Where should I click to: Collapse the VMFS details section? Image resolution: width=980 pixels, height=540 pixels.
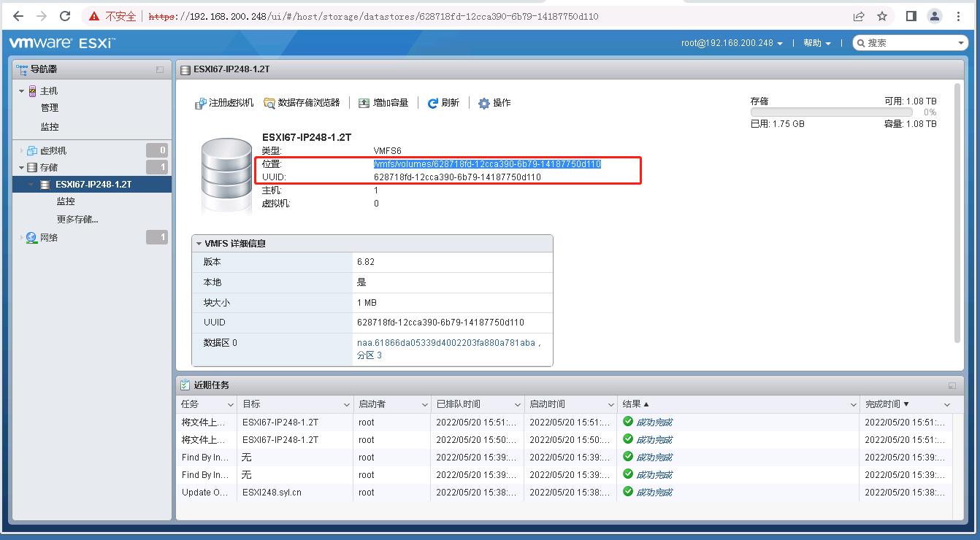click(199, 244)
